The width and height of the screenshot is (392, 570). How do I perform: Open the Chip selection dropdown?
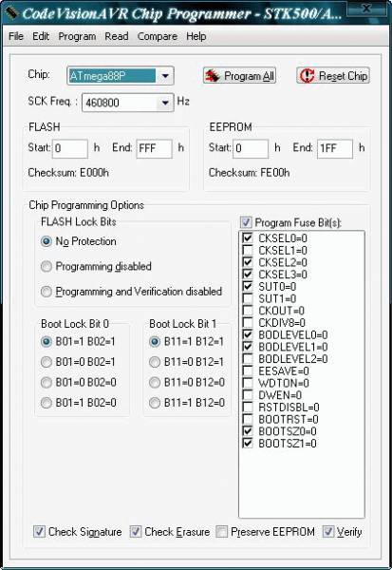click(165, 76)
